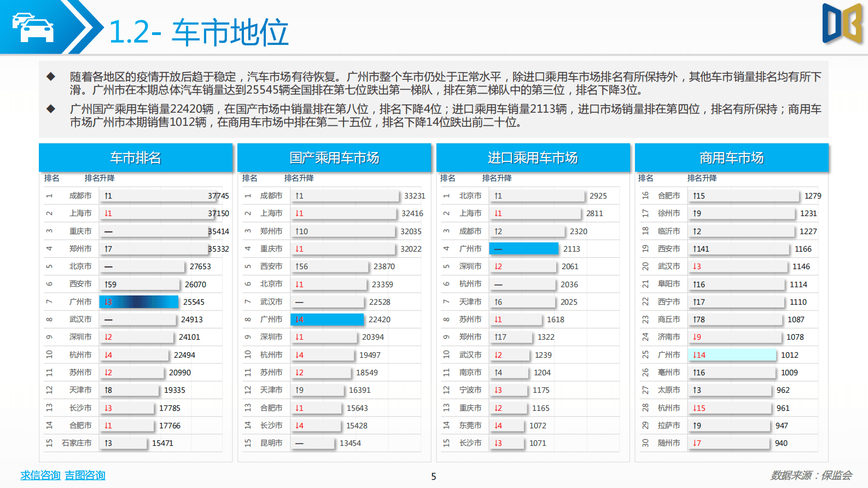Screen dimensions: 868x488
Task: Select the 商用车市场 panel header
Action: [731, 158]
